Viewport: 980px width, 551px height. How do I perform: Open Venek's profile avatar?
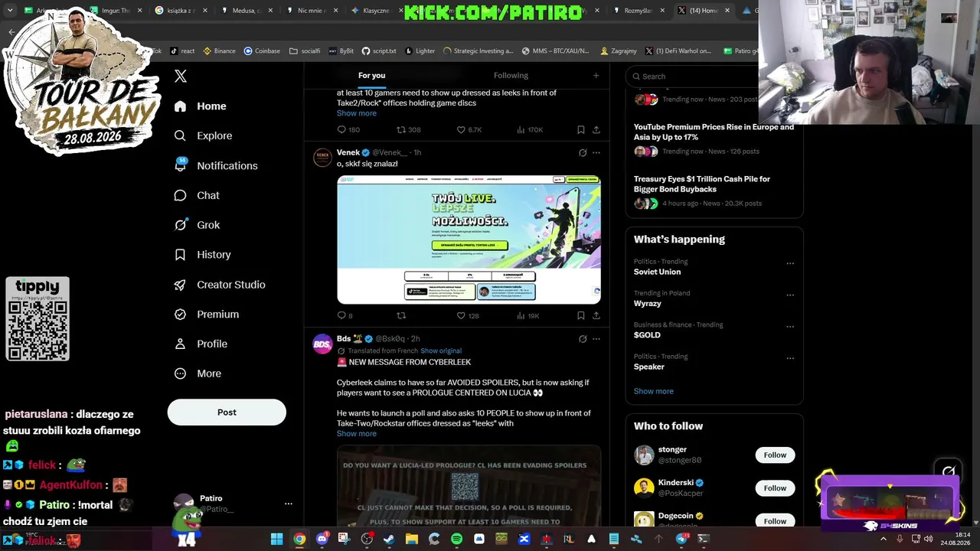click(323, 158)
